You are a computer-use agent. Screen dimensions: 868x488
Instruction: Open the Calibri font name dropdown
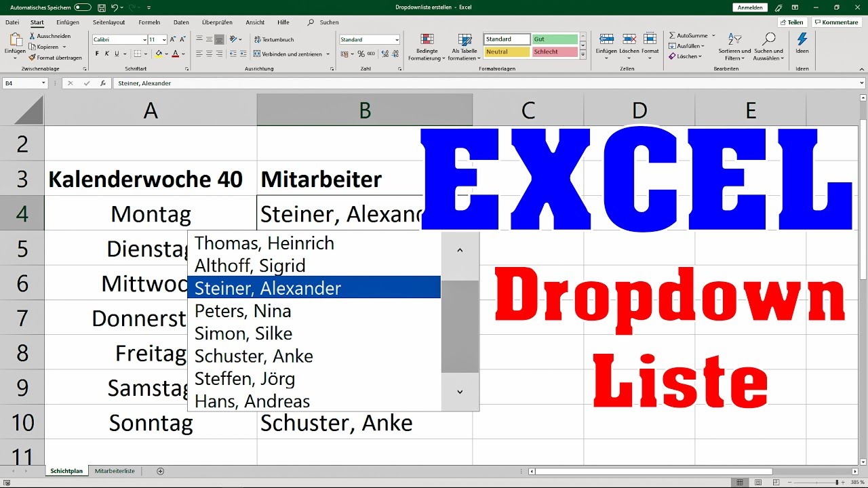(x=144, y=40)
